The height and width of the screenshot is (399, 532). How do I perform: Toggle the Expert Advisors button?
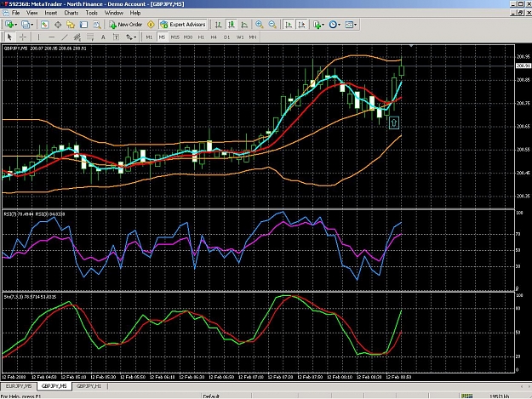pos(183,25)
